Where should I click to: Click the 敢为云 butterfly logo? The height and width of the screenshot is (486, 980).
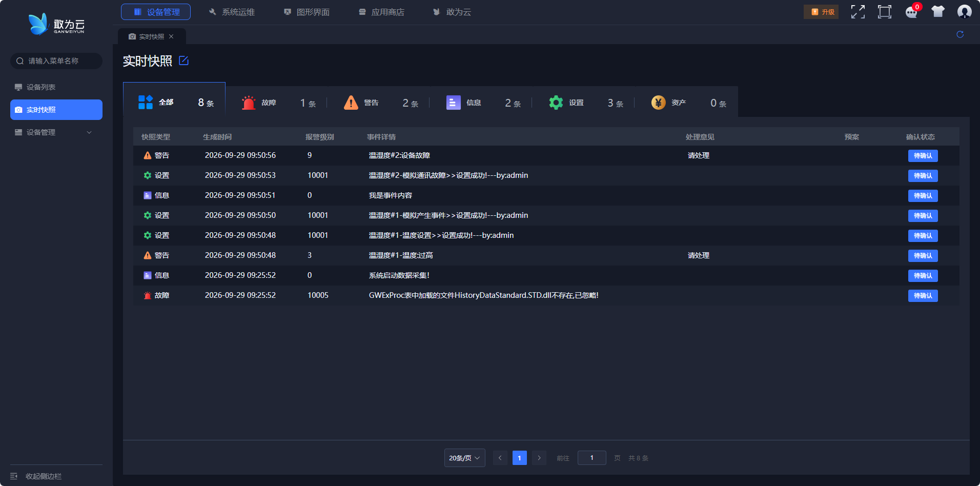tap(56, 24)
